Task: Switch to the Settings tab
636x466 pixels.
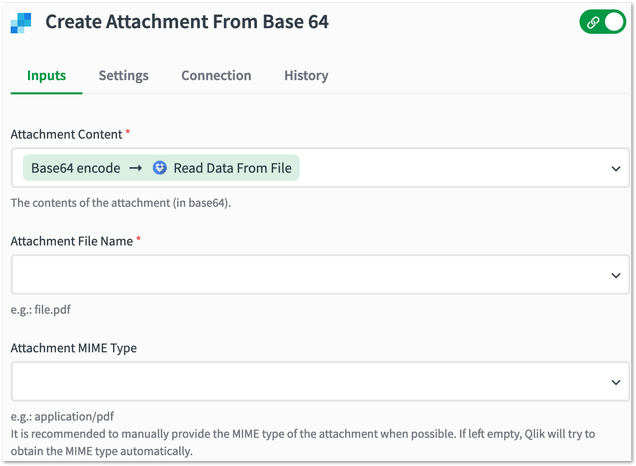Action: point(123,76)
